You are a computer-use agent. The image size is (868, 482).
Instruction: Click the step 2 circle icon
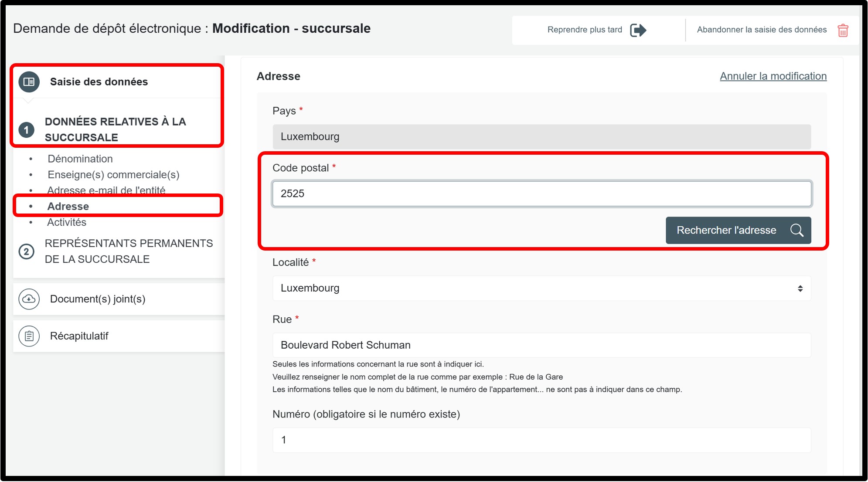pos(27,251)
